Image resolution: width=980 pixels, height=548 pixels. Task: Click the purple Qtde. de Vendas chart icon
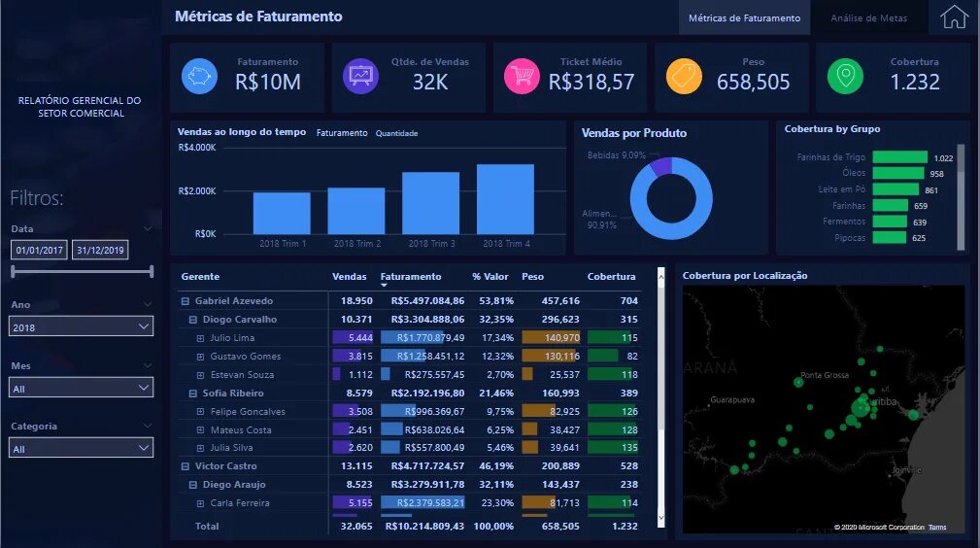click(360, 77)
